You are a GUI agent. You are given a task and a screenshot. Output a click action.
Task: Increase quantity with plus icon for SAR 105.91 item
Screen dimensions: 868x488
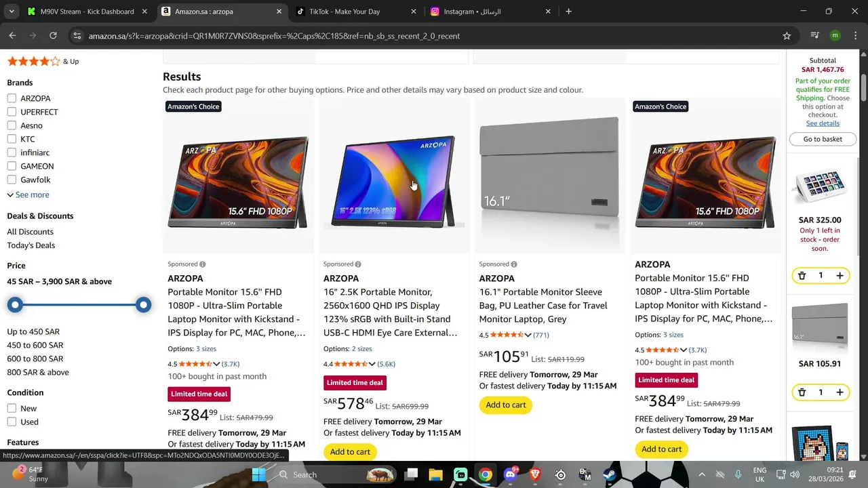(x=840, y=392)
